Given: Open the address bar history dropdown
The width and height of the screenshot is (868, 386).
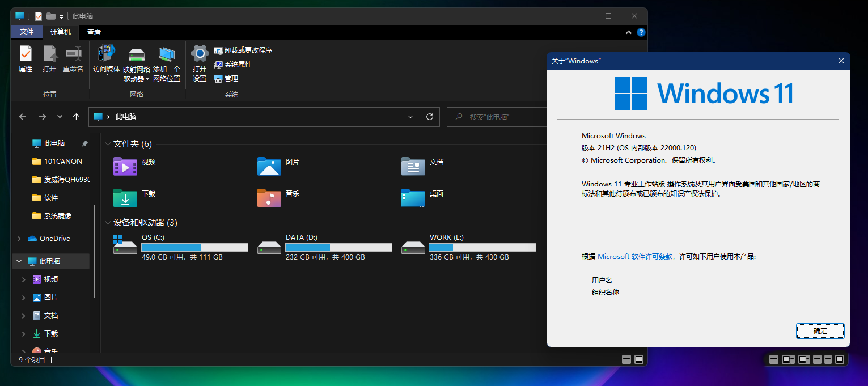Looking at the screenshot, I should coord(410,117).
